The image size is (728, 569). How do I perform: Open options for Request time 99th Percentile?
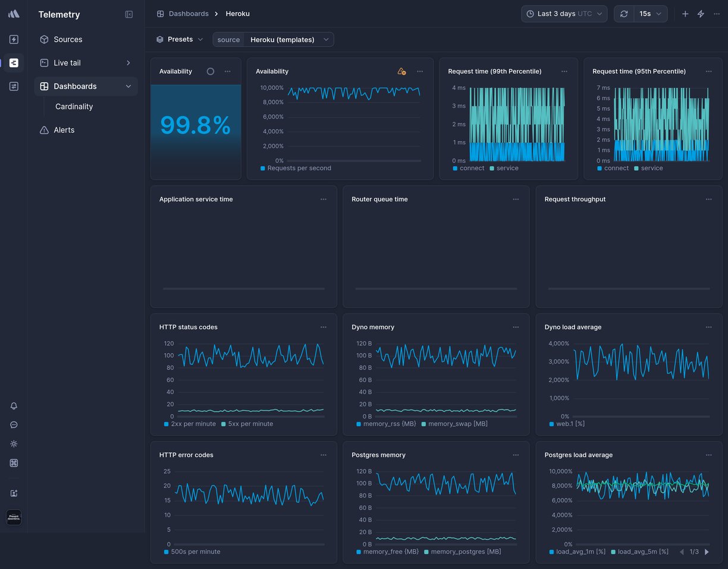tap(564, 71)
